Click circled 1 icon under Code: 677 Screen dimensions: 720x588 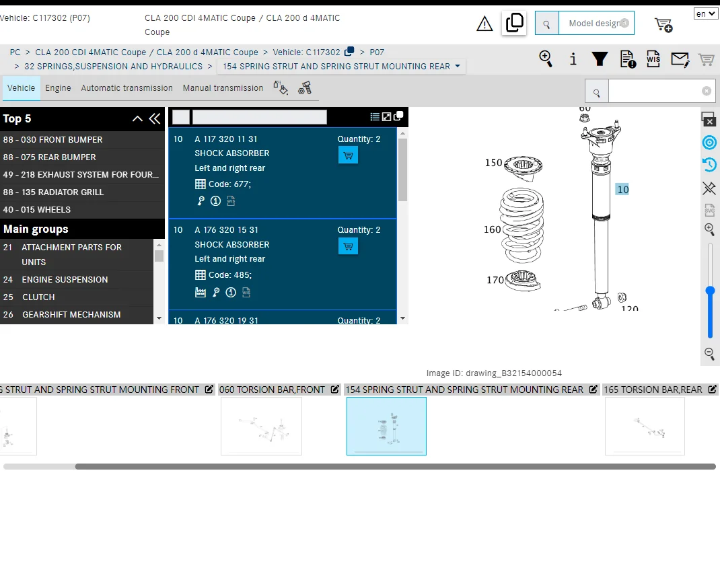(215, 200)
